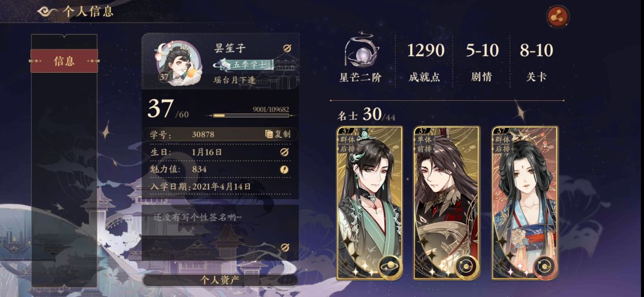Image resolution: width=644 pixels, height=297 pixels.
Task: Tap the 五季学士 title badge
Action: click(244, 65)
